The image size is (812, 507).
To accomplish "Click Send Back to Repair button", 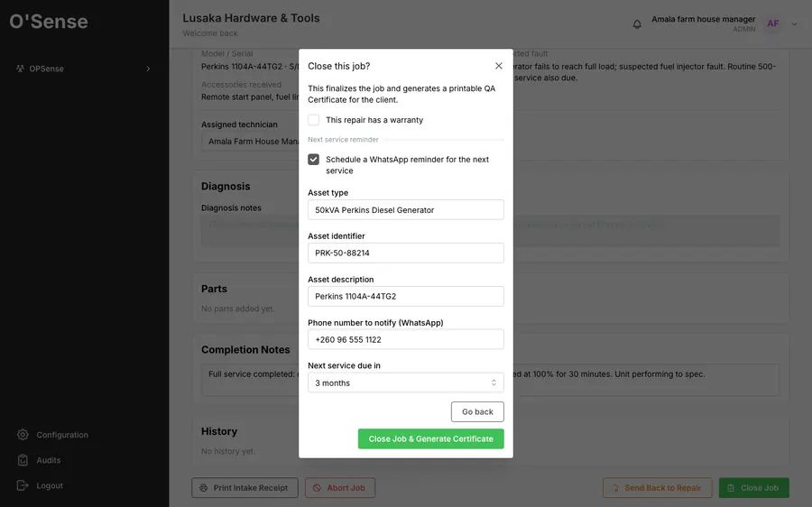I will pos(657,487).
